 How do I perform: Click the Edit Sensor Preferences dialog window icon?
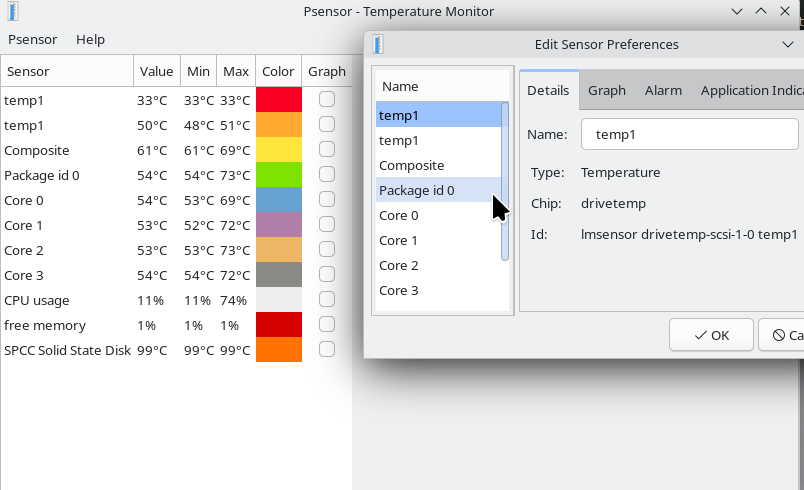click(378, 45)
